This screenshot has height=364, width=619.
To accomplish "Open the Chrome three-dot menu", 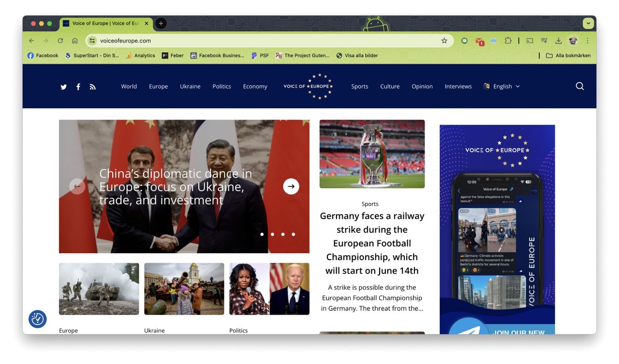I will [588, 41].
